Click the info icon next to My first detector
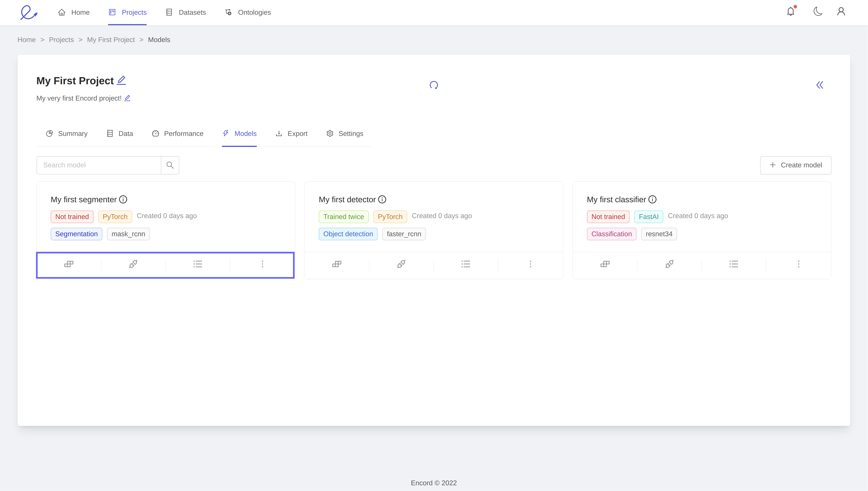The height and width of the screenshot is (491, 868). [382, 199]
